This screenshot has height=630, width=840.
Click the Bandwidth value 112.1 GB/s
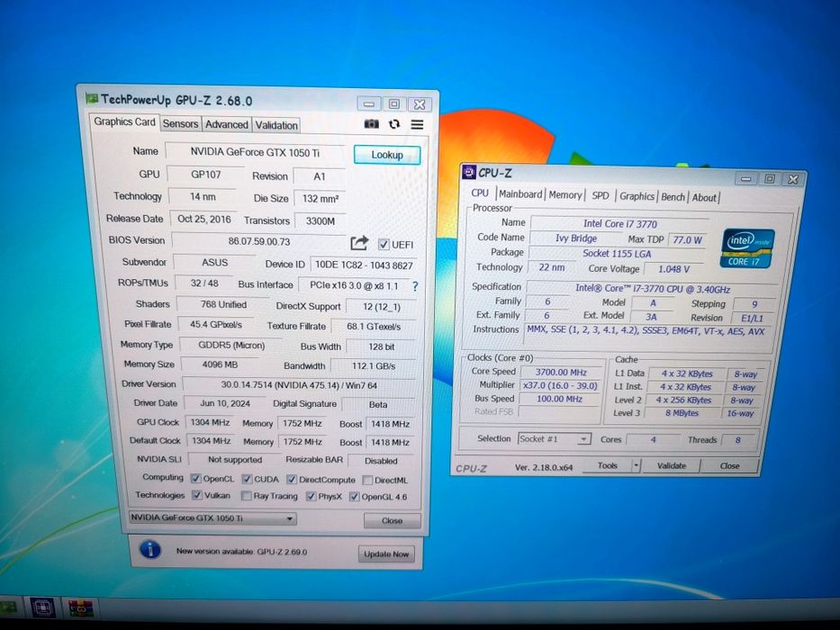coord(374,366)
